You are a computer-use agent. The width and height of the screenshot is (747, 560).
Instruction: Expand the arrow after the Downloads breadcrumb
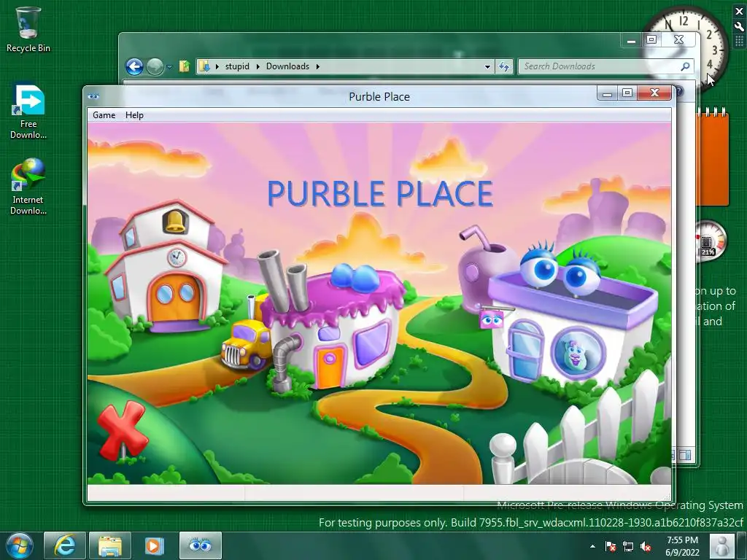[x=318, y=66]
